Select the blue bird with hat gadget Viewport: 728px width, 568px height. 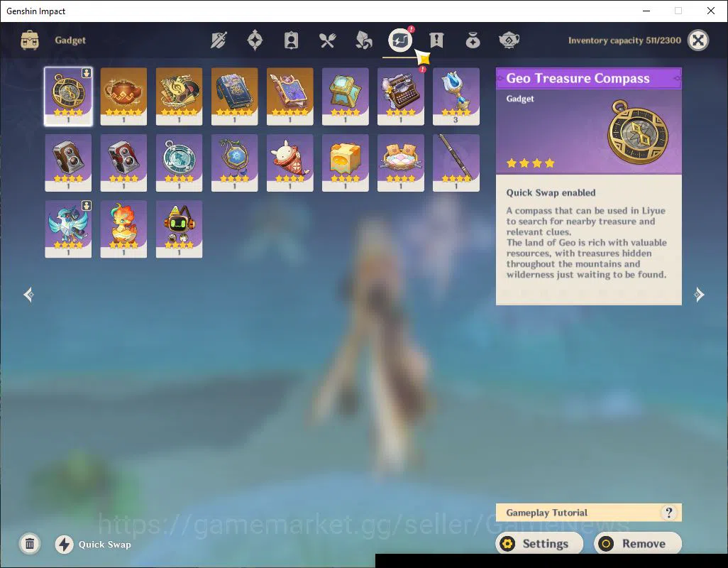click(x=68, y=229)
